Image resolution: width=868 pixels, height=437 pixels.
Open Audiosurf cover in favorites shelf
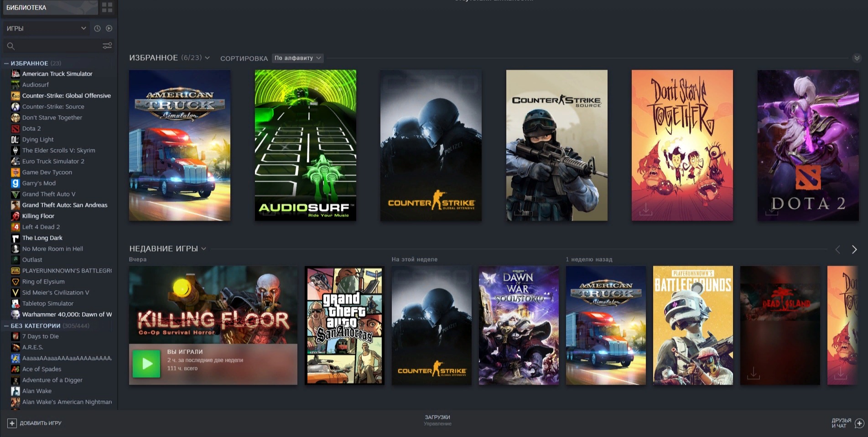[306, 145]
